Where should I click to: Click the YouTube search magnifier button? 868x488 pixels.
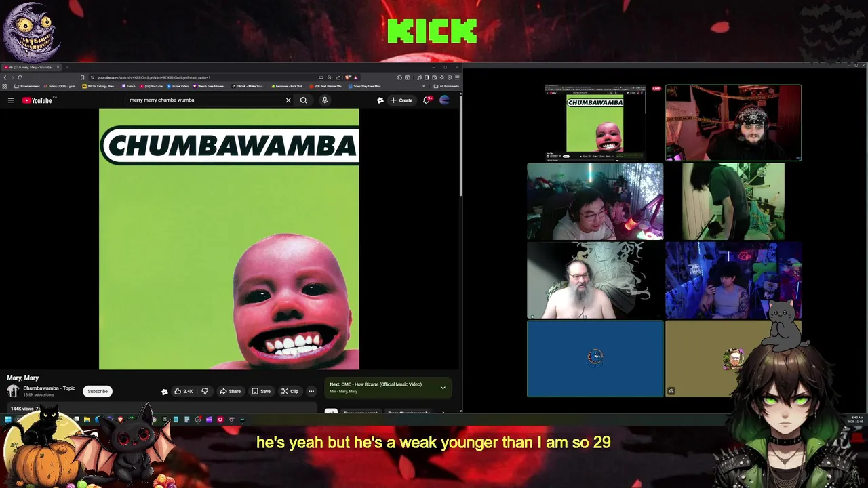(304, 100)
